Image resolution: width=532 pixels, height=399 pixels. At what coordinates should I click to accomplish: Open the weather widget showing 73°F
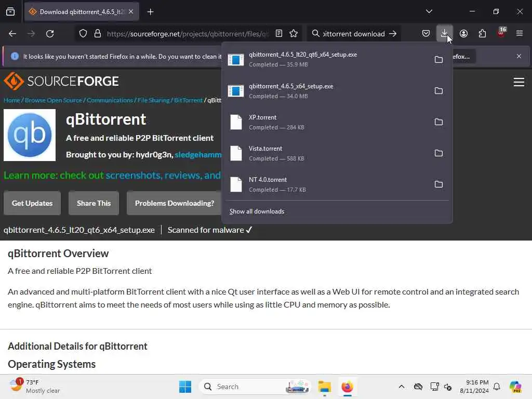point(35,387)
